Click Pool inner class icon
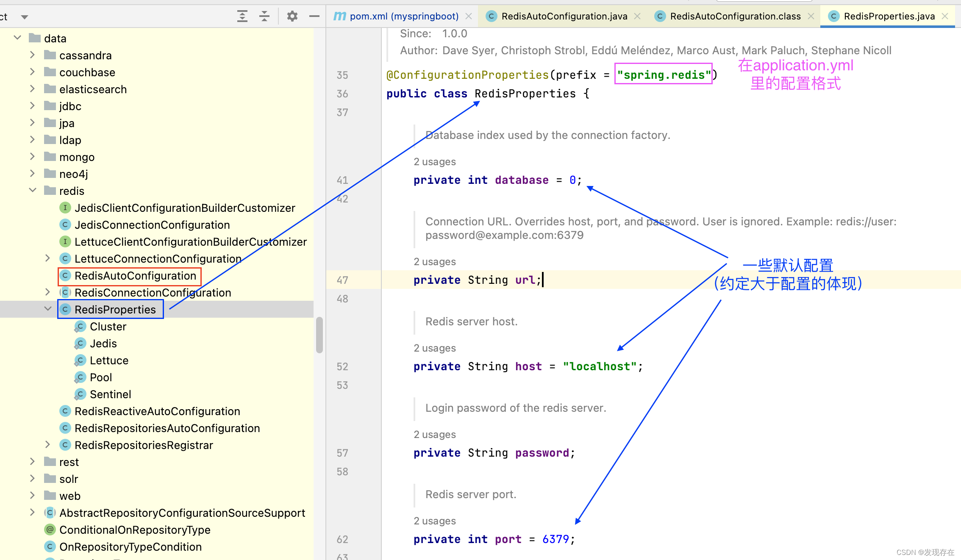Image resolution: width=961 pixels, height=560 pixels. 80,377
